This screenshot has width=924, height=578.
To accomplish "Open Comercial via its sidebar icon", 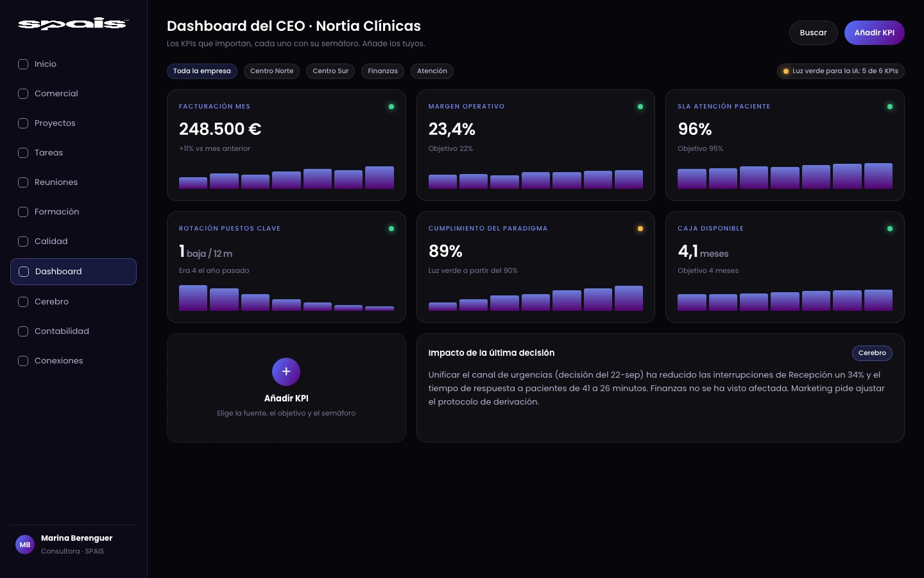I will coord(23,94).
